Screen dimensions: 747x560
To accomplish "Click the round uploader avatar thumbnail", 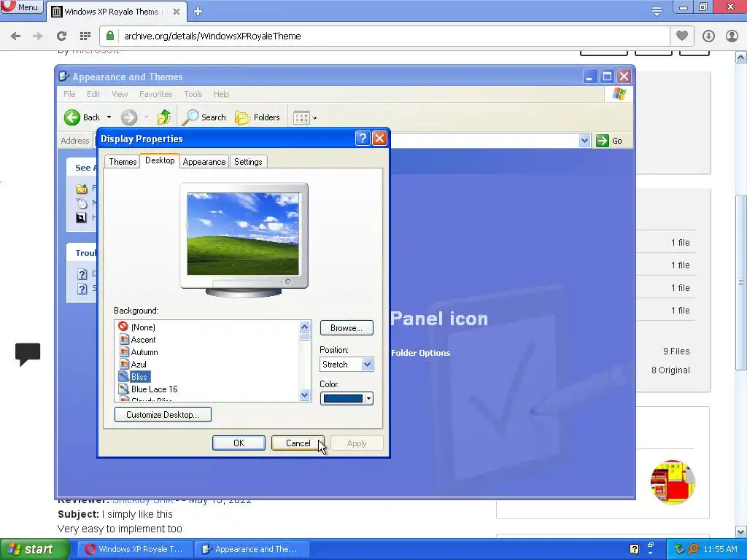I will point(672,482).
